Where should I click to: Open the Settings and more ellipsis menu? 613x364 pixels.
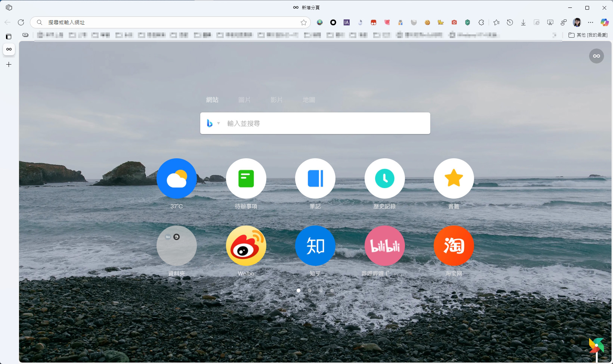591,22
